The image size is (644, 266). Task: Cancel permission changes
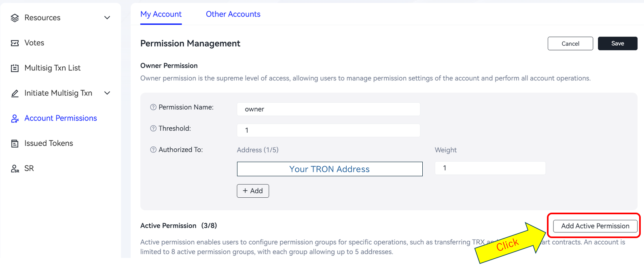(x=570, y=44)
